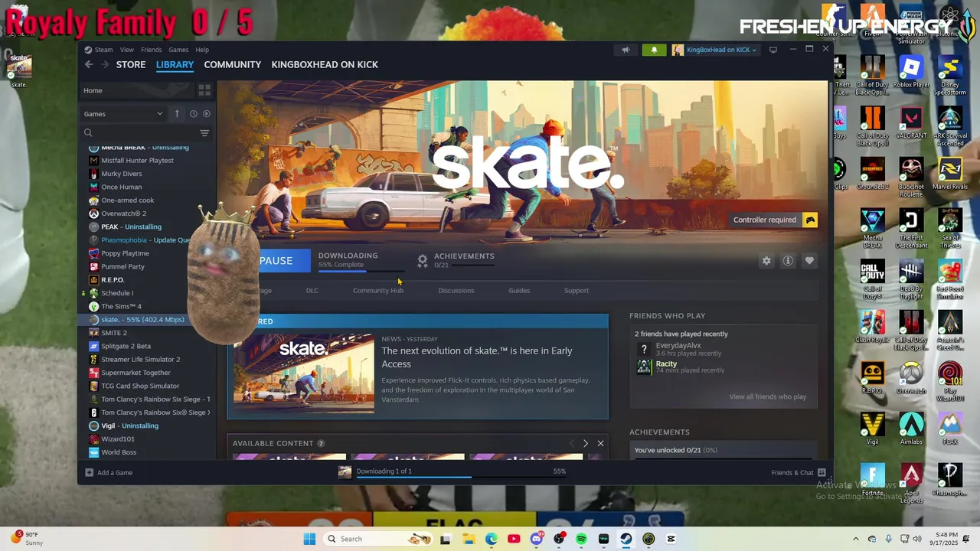Select TCG Card Shop Simulator in list

pos(140,386)
